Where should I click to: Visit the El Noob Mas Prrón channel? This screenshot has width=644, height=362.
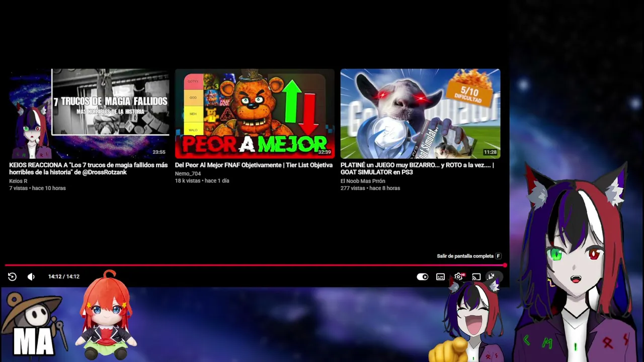tap(363, 181)
